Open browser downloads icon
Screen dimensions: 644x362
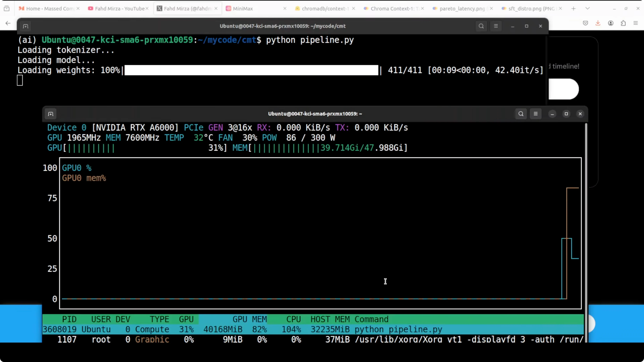pyautogui.click(x=598, y=23)
